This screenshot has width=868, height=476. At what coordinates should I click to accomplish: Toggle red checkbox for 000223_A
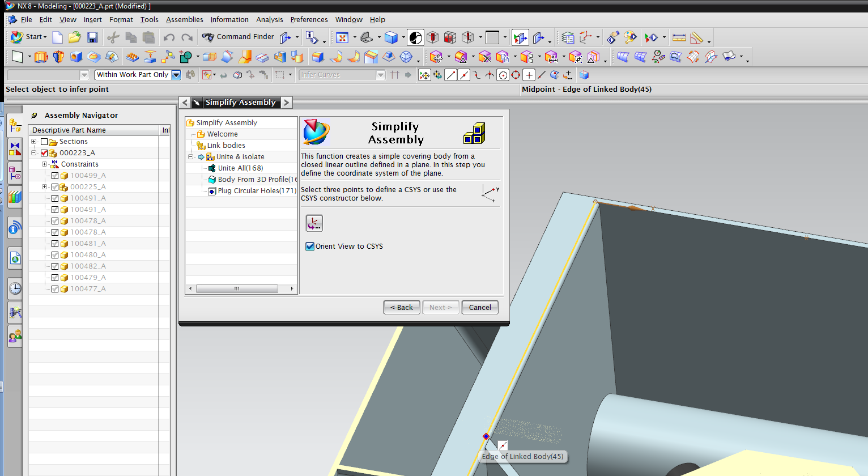pyautogui.click(x=44, y=153)
